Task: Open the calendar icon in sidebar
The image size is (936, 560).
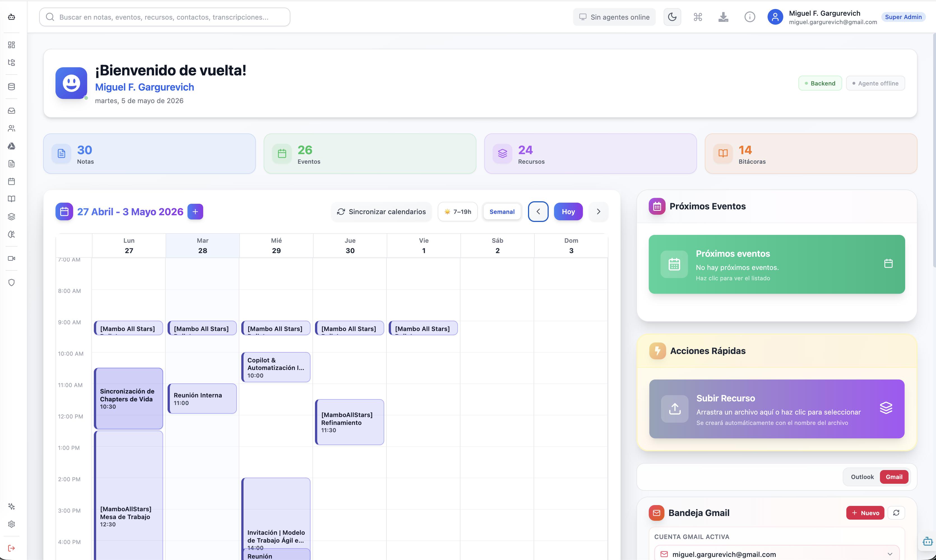Action: (11, 182)
